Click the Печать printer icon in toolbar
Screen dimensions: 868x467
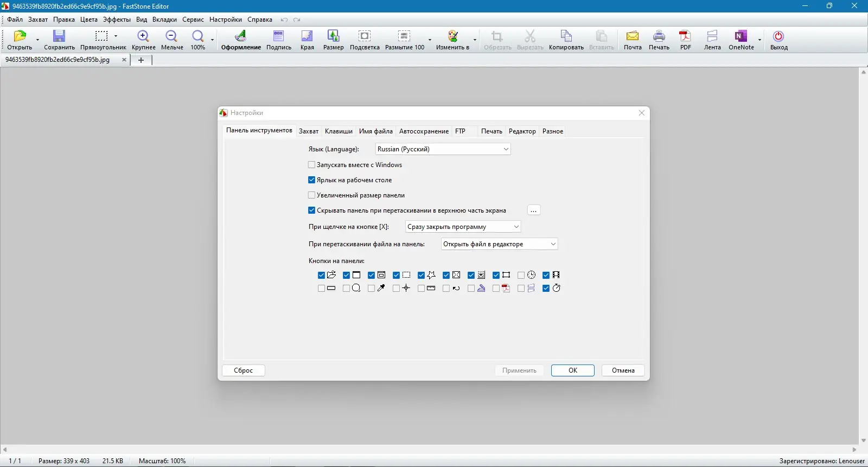[659, 36]
